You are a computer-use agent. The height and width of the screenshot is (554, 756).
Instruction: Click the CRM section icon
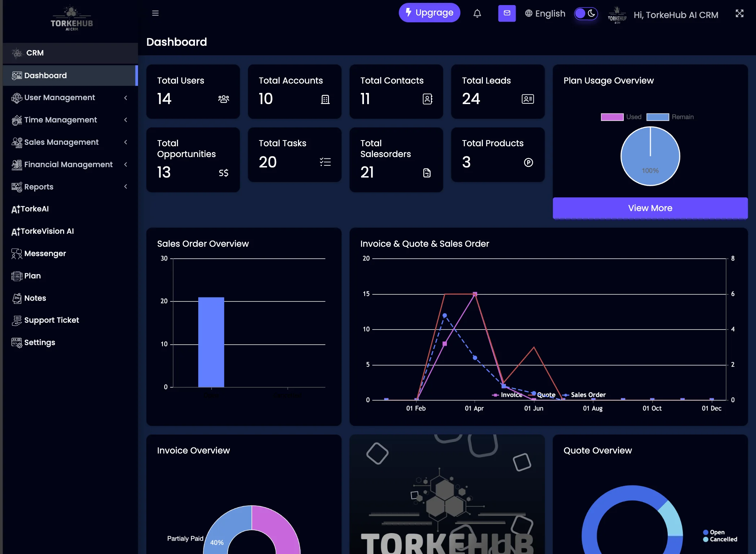pyautogui.click(x=17, y=53)
